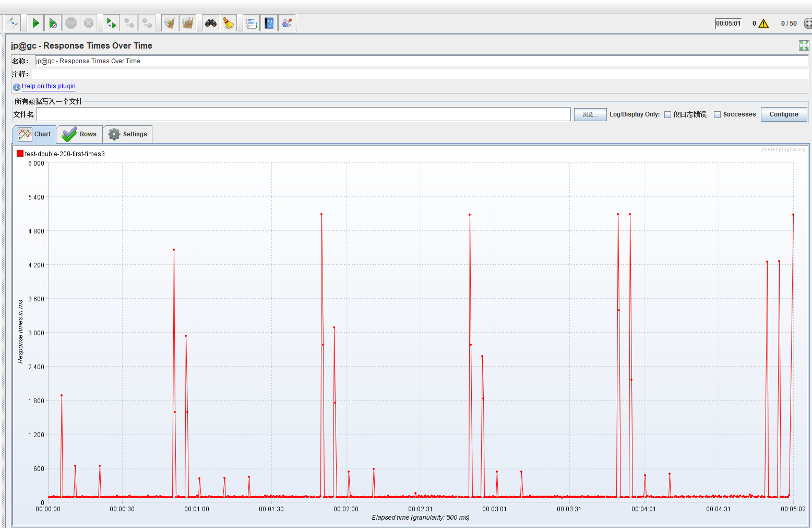This screenshot has width=812, height=528.
Task: Click Remote shutdown all icon
Action: pos(147,23)
